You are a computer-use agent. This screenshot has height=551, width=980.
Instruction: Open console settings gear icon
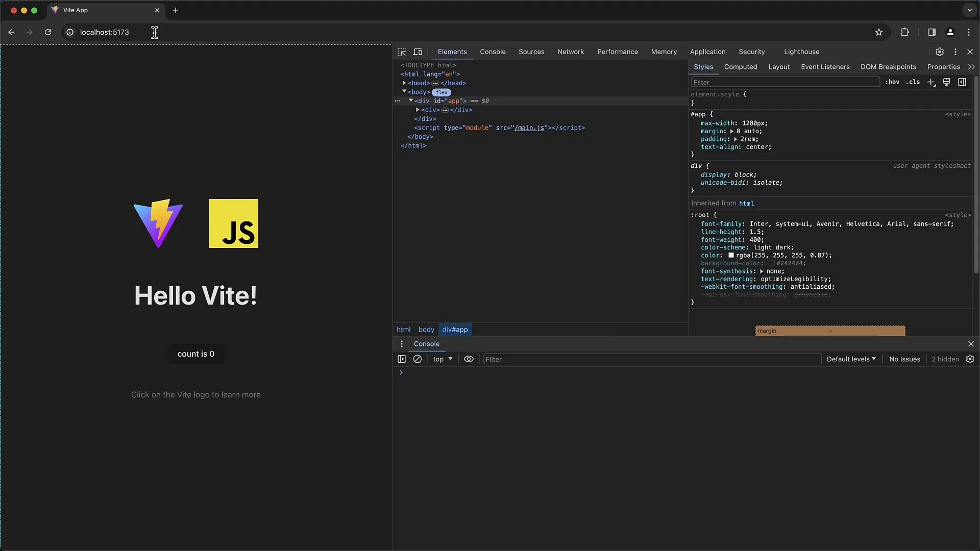click(970, 359)
